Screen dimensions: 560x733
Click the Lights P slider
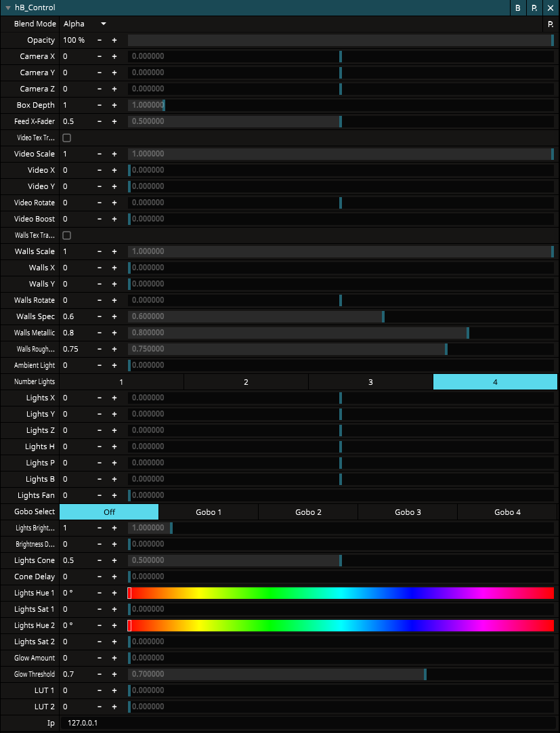coord(341,463)
